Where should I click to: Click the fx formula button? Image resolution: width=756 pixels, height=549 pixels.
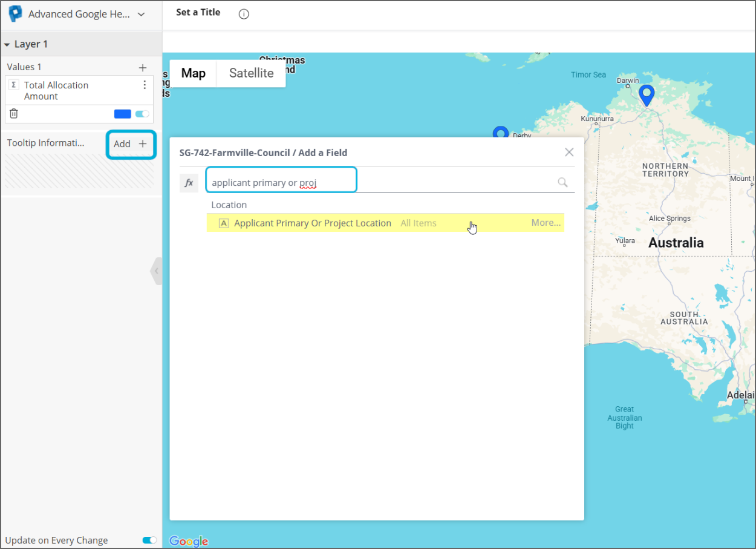click(189, 183)
